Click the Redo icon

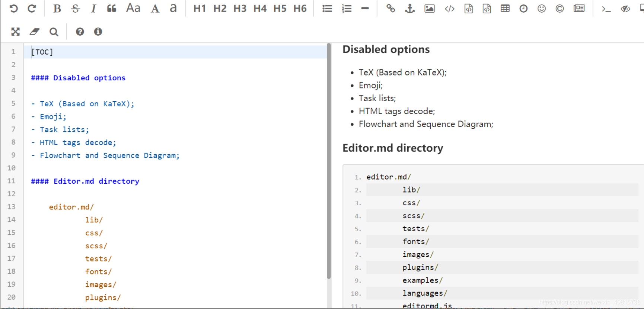pos(32,8)
